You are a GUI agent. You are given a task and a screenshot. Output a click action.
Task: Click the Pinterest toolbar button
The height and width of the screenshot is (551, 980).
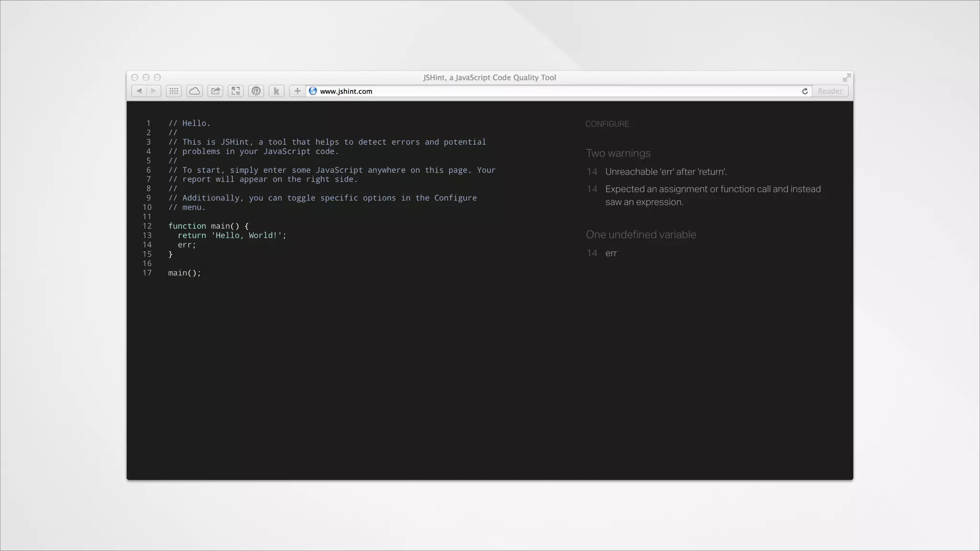coord(256,91)
